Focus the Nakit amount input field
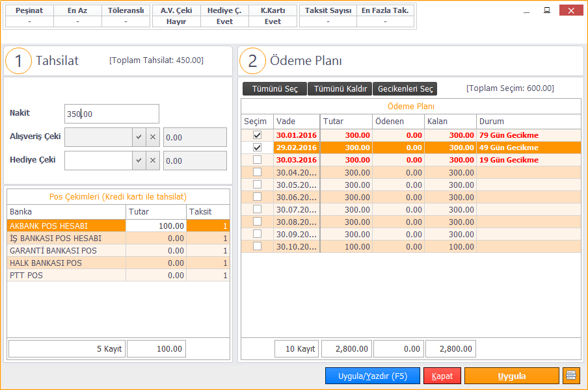 [111, 114]
